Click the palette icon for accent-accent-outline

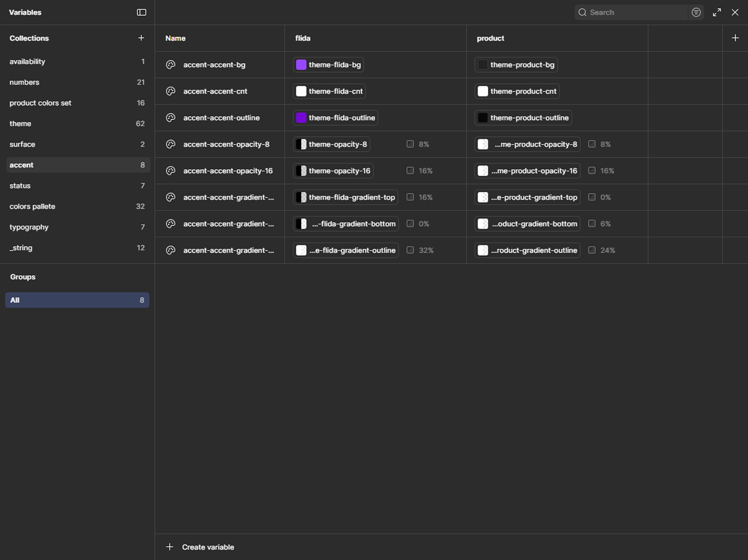(x=171, y=118)
